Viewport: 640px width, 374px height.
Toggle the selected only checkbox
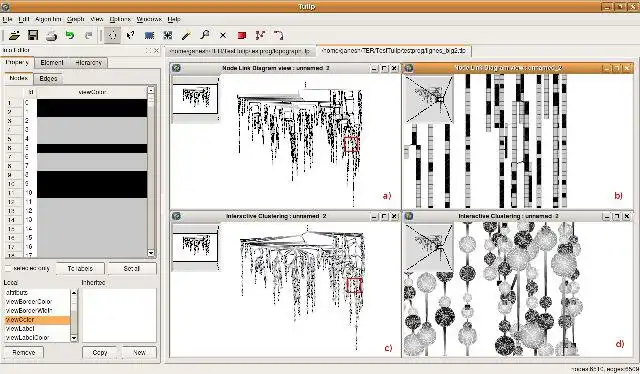8,268
